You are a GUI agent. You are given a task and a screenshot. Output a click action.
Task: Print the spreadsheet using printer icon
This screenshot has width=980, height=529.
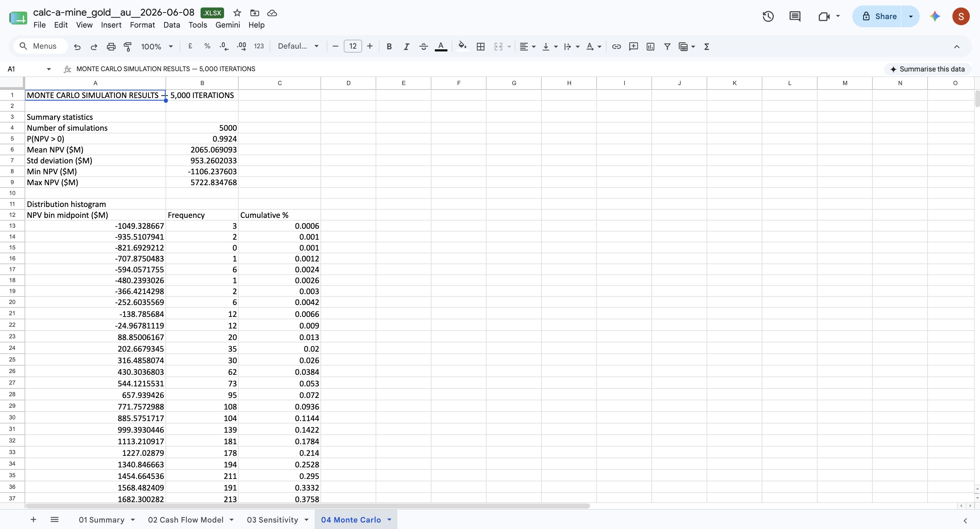[111, 46]
